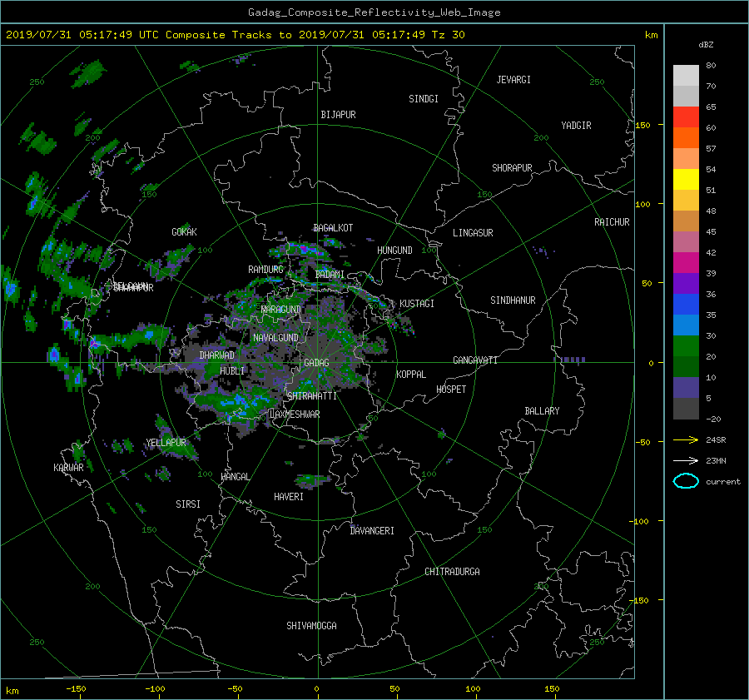
Task: Click the BIJAPUR city label
Action: [338, 115]
